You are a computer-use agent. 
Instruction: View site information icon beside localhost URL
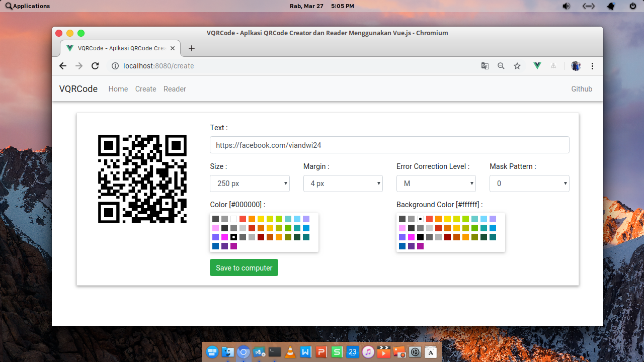point(115,66)
